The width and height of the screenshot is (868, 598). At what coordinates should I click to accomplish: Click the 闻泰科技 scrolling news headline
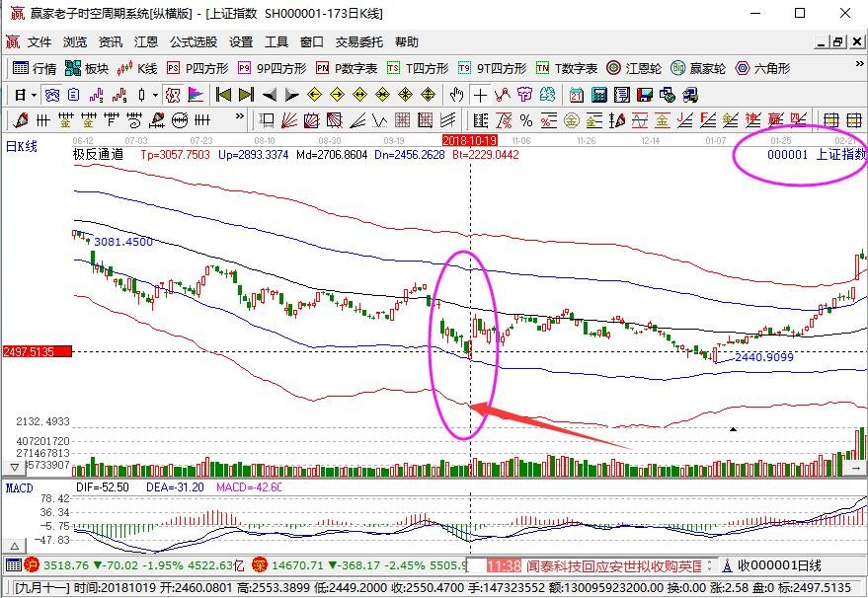614,565
